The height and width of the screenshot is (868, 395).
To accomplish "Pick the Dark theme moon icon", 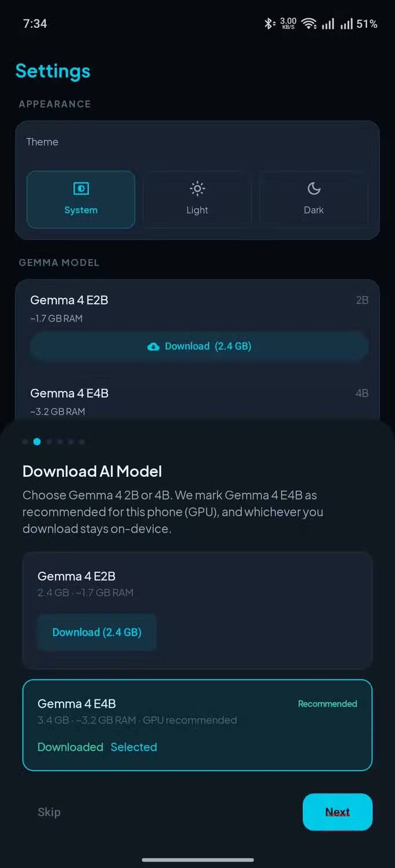I will coord(314,189).
